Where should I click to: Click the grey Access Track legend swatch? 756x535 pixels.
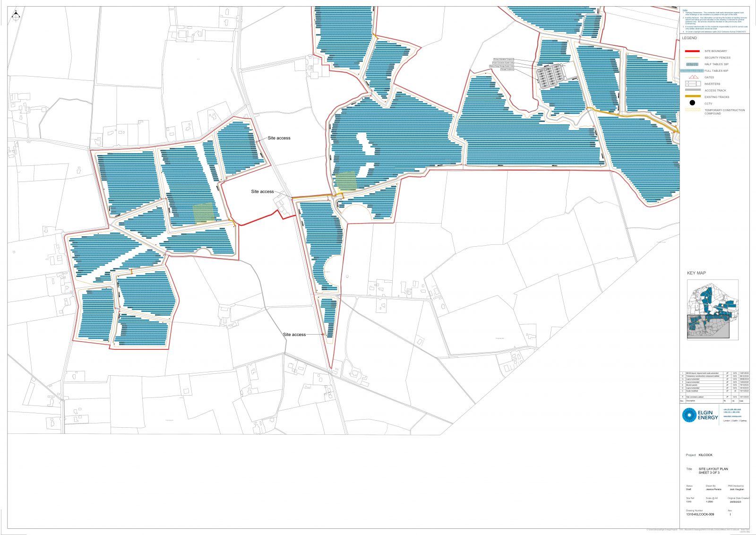click(x=692, y=90)
